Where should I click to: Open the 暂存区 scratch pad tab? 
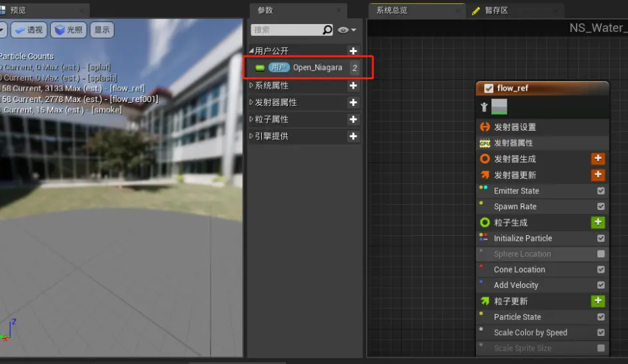tap(516, 11)
